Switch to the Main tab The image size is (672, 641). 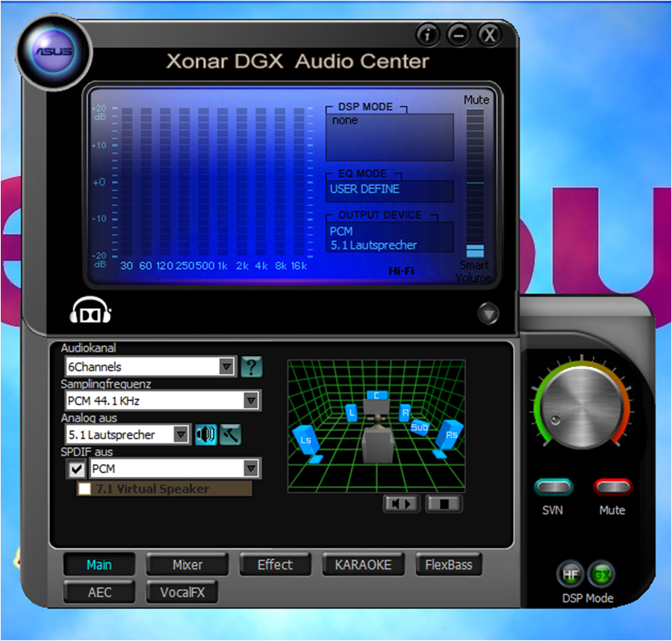point(99,565)
